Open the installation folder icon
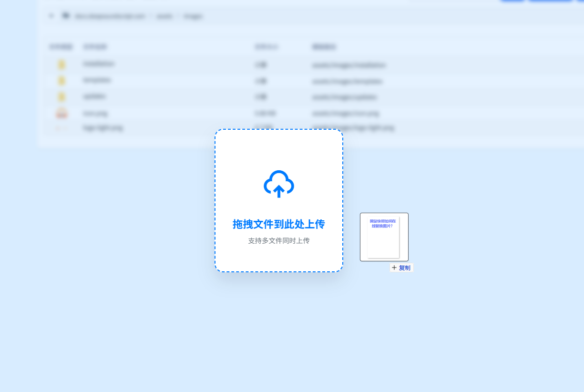Viewport: 584px width, 392px height. [x=61, y=64]
